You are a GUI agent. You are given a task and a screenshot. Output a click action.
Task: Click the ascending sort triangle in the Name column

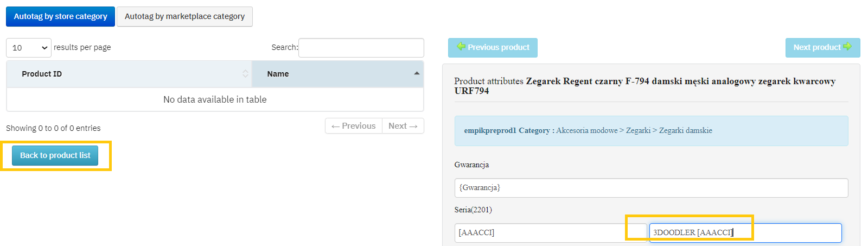coord(417,73)
